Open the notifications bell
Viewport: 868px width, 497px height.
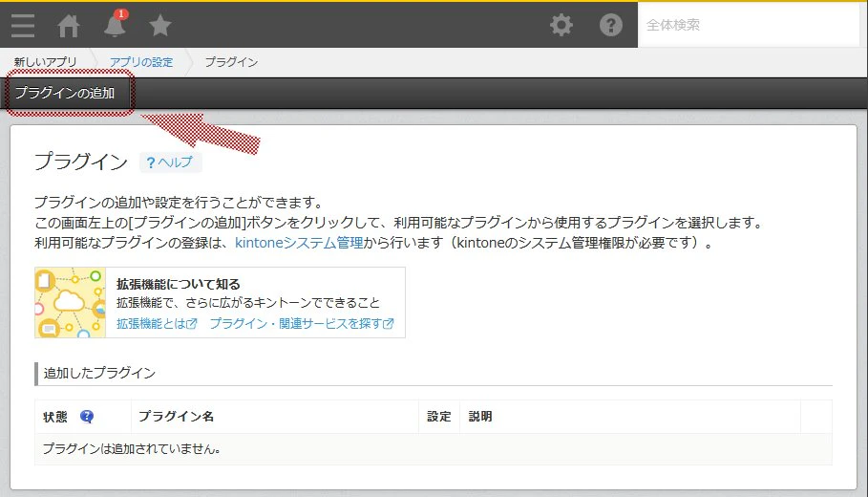(115, 26)
